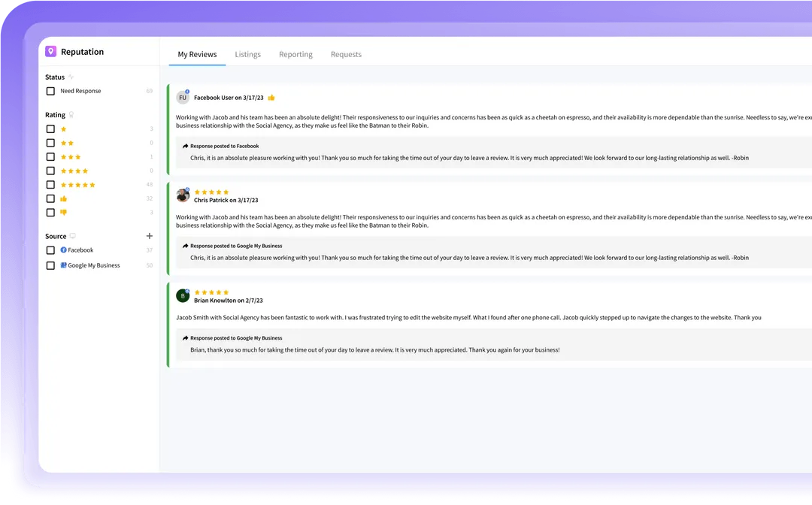This screenshot has height=505, width=812.
Task: Click the Source section label
Action: (x=56, y=236)
